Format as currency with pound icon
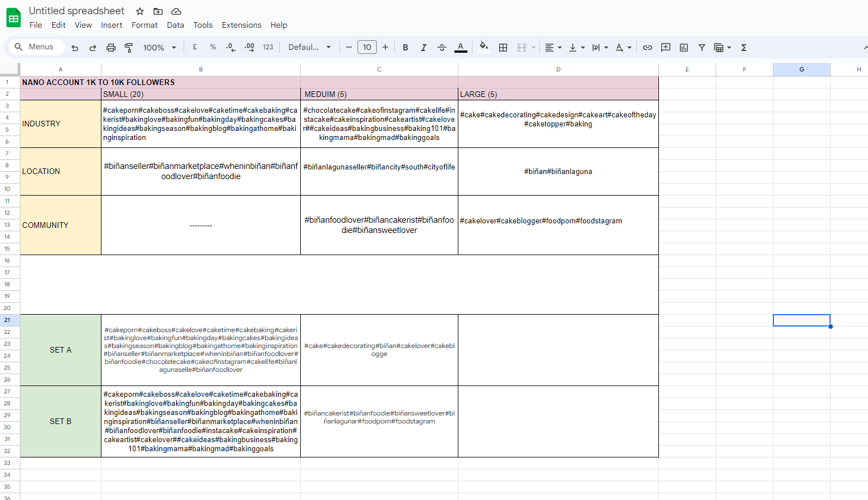This screenshot has width=868, height=500. [195, 48]
